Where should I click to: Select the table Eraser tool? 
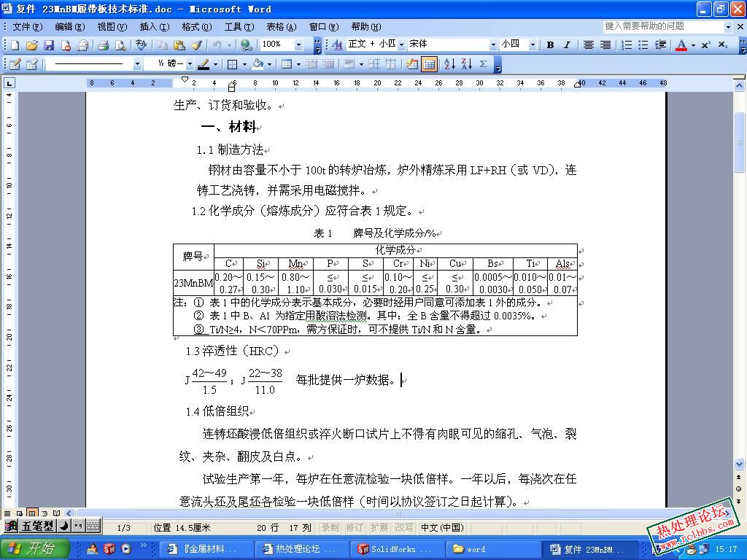(32, 64)
